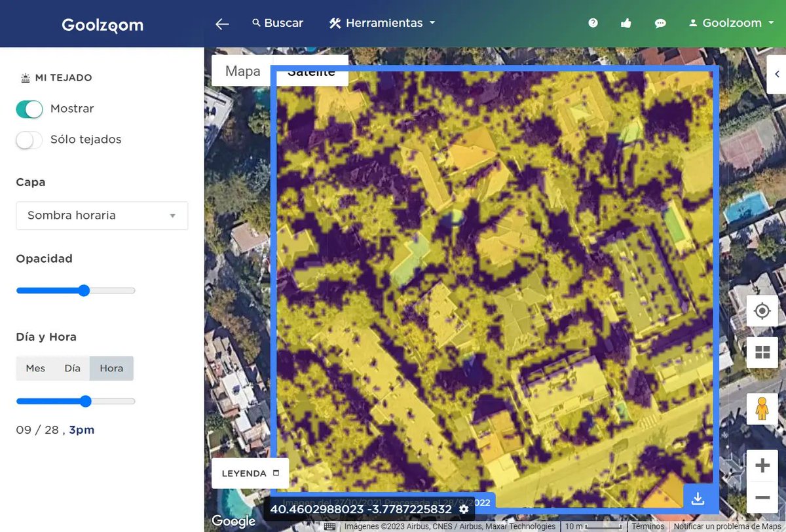Collapse the right side panel chevron
This screenshot has height=532, width=786.
point(777,74)
